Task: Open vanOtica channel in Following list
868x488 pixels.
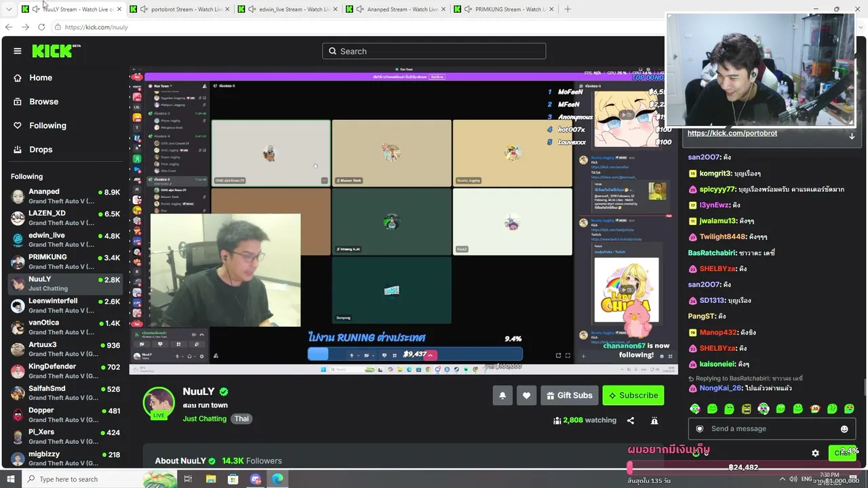Action: 65,327
